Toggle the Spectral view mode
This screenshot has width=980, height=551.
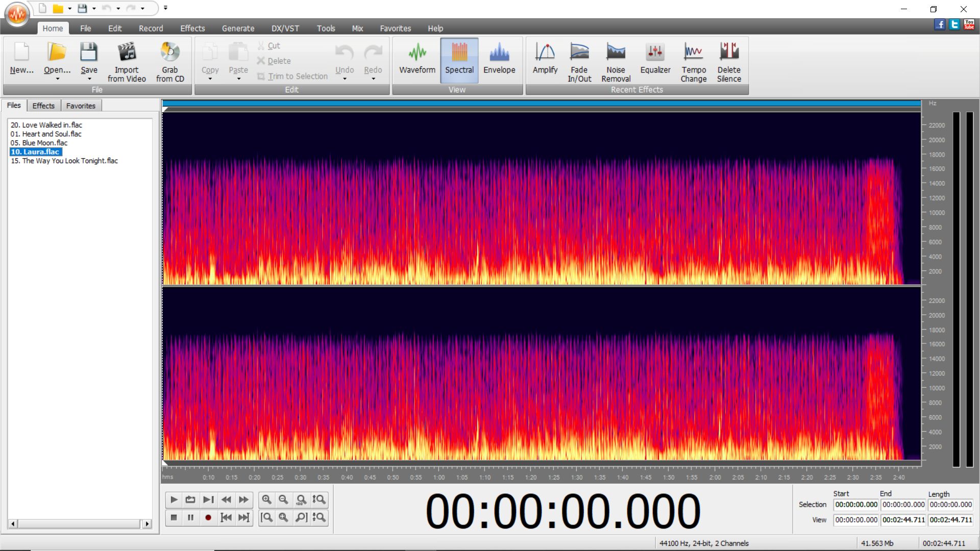(459, 60)
